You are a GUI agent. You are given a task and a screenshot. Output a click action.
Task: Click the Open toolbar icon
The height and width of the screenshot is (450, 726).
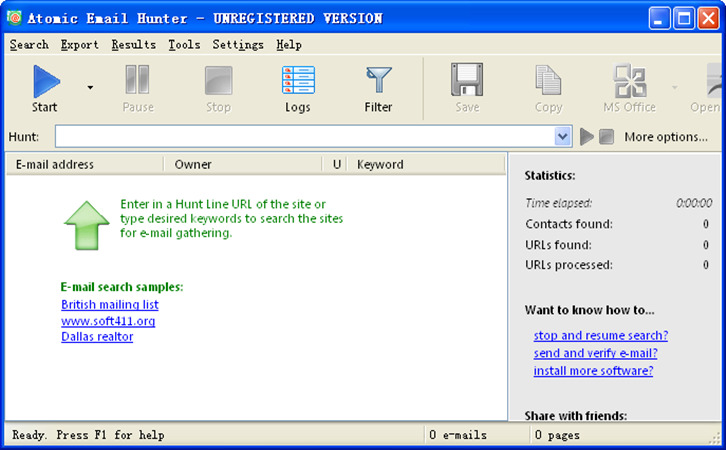(713, 81)
